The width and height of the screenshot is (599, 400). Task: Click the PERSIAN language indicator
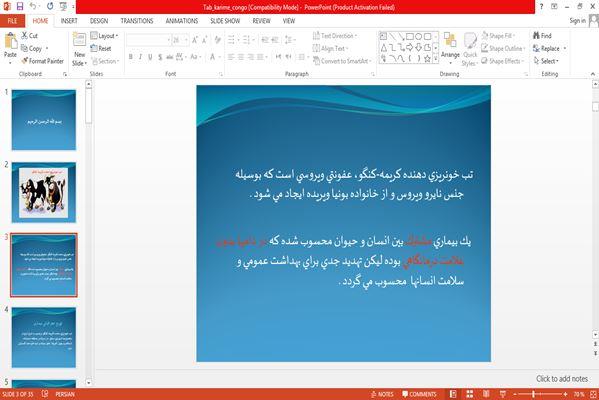(65, 394)
